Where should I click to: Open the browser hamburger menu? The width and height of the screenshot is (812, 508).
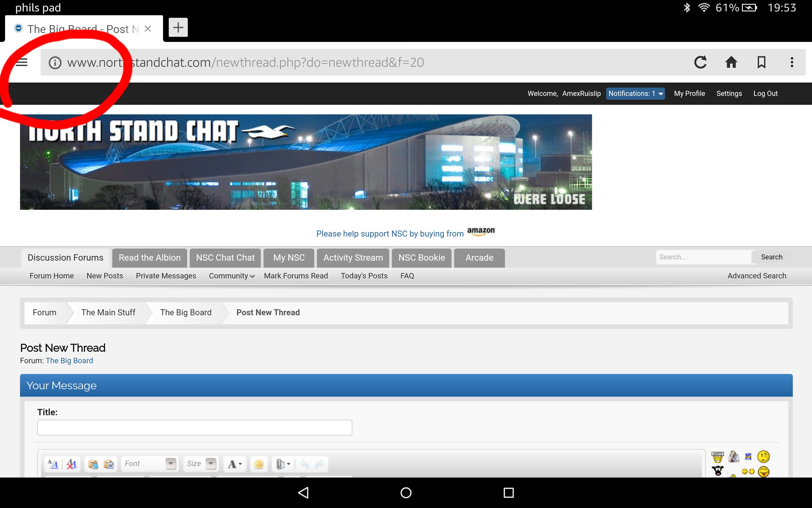22,62
